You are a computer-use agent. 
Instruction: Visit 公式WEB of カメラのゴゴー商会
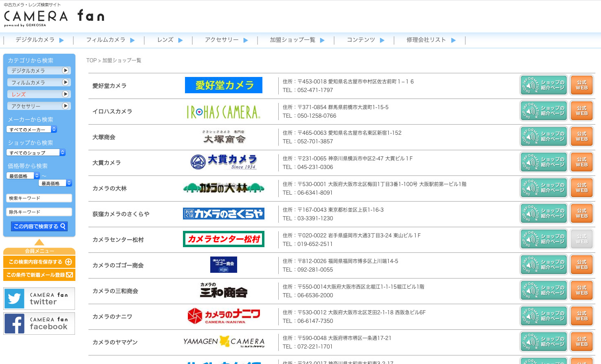[x=582, y=265]
